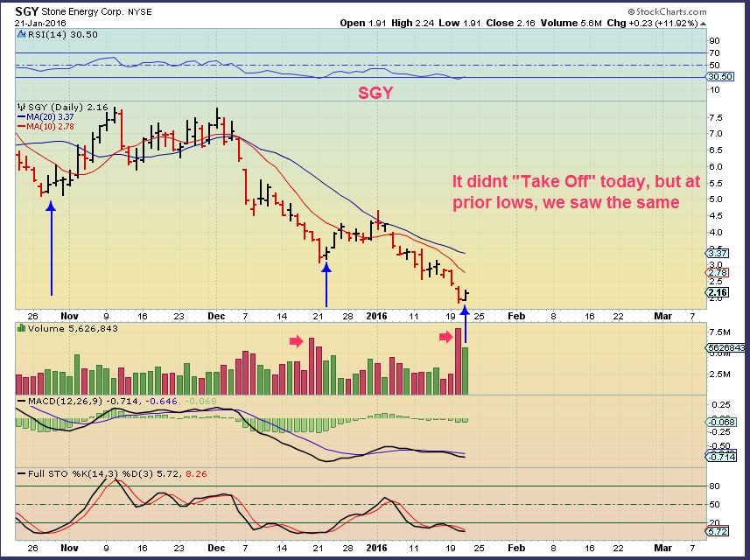Click the black line marker before MACD(12,26,9)
750x560 pixels.
(x=22, y=402)
